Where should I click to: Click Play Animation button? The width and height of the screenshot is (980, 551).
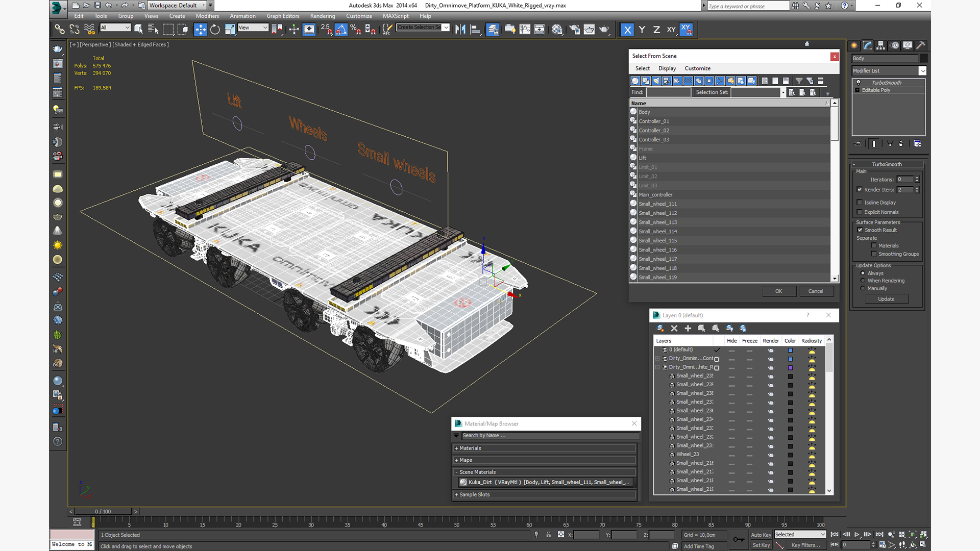(x=857, y=535)
